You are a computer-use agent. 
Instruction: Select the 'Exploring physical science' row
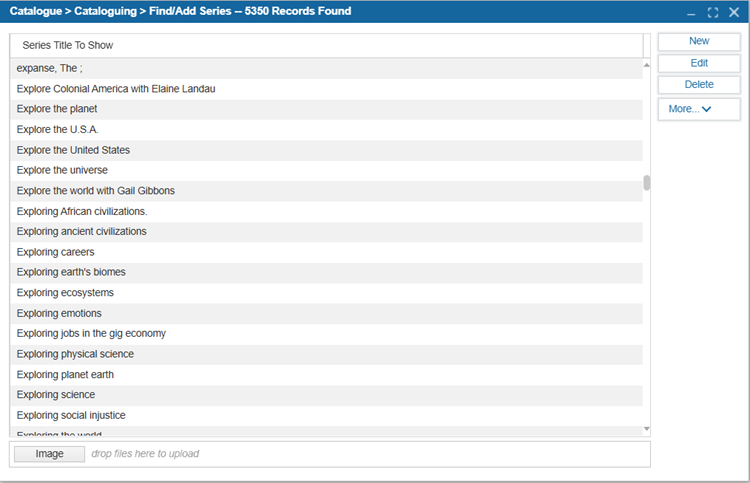pyautogui.click(x=326, y=354)
